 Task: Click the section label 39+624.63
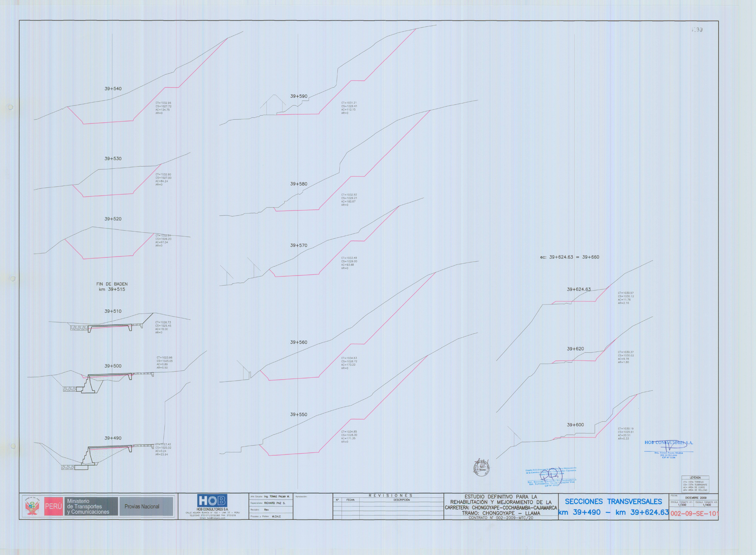(579, 289)
